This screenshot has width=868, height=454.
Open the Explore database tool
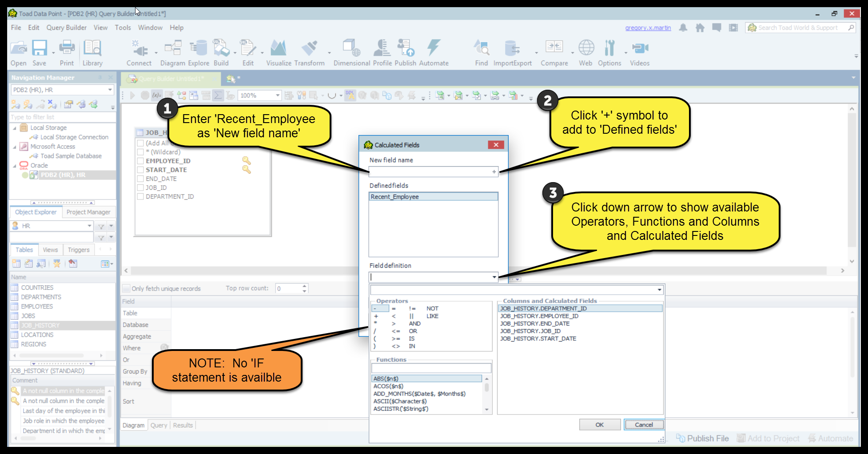click(199, 52)
